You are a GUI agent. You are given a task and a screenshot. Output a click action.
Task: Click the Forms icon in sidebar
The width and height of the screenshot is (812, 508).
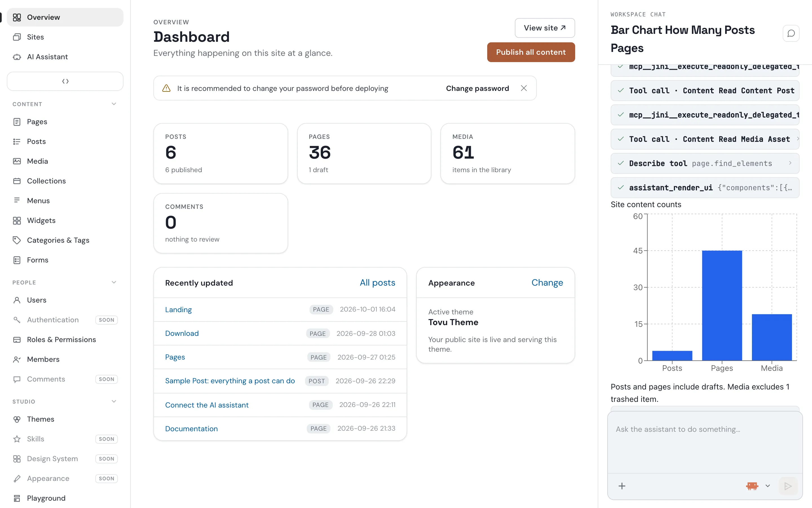(17, 260)
